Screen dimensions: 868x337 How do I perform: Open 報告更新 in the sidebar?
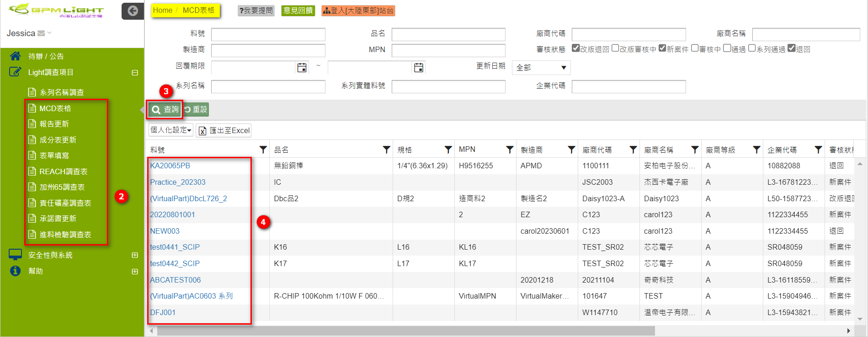pyautogui.click(x=54, y=124)
